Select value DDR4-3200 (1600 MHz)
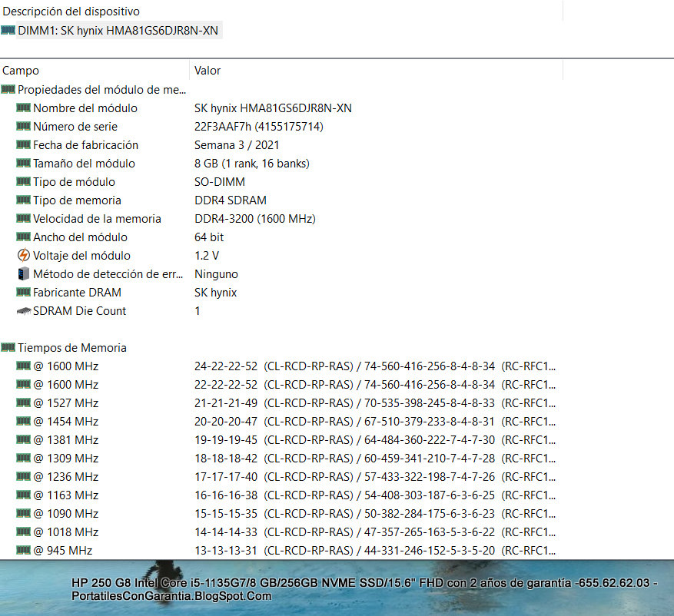674x616 pixels. pyautogui.click(x=255, y=219)
